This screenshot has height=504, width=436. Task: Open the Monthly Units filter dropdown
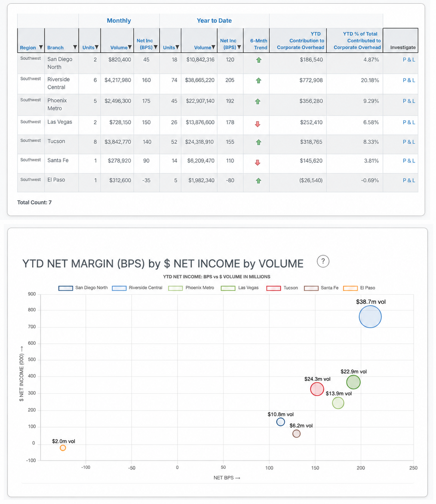coord(97,47)
